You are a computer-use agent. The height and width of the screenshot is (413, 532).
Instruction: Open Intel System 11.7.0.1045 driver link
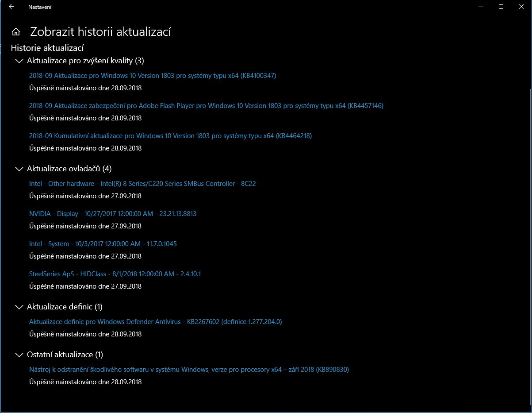point(103,244)
